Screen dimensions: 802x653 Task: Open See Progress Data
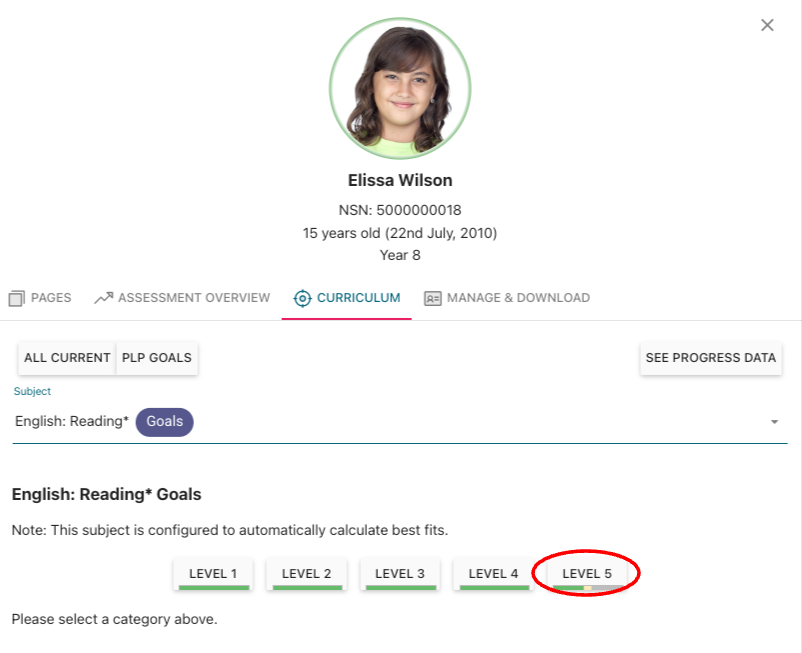click(x=710, y=358)
